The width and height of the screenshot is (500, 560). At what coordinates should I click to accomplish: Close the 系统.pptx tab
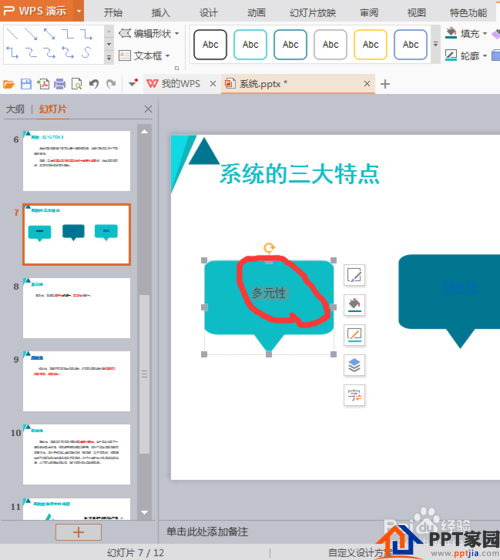367,84
